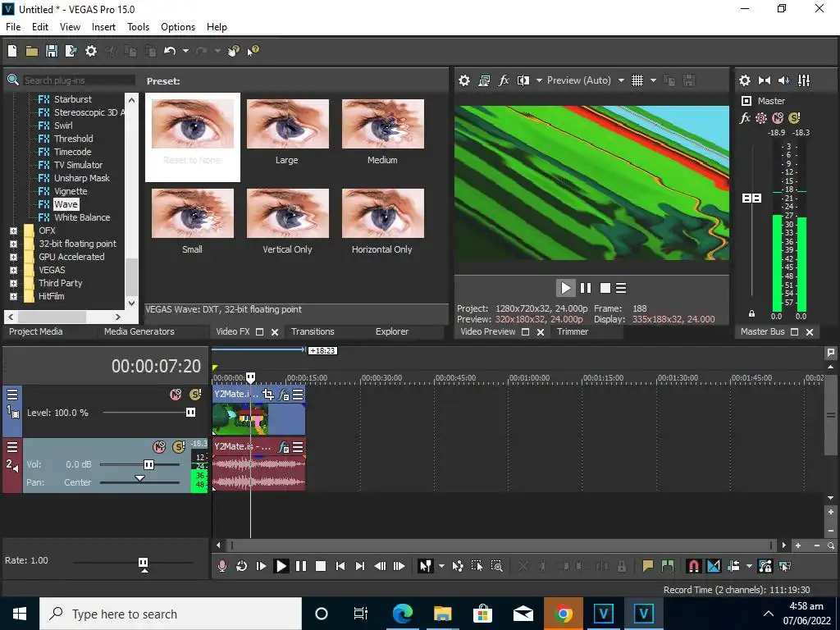Screen dimensions: 840x630
Task: Toggle dim output in Master Bus
Action: pyautogui.click(x=783, y=80)
